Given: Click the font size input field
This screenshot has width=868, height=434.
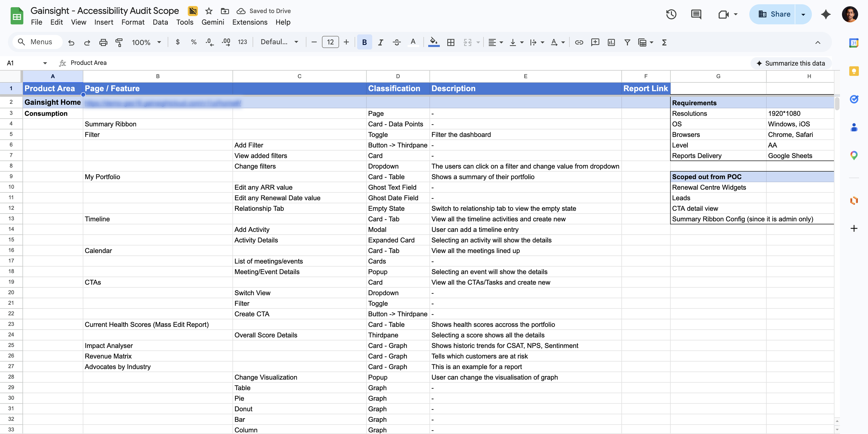Looking at the screenshot, I should coord(330,42).
